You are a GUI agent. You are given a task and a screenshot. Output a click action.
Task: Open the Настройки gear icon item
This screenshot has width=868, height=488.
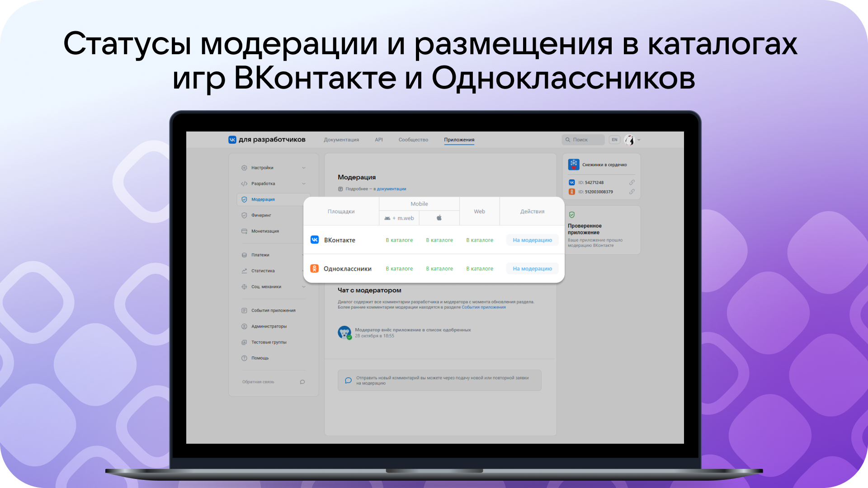(244, 168)
